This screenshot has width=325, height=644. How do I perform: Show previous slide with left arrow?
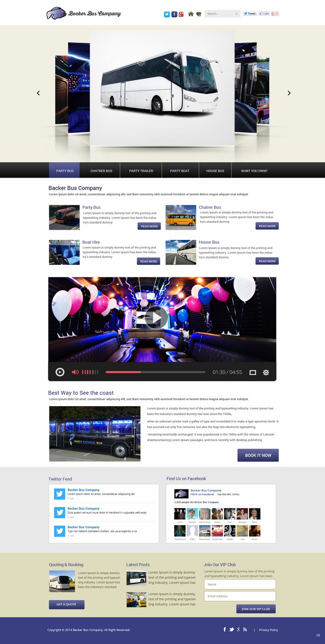click(38, 93)
